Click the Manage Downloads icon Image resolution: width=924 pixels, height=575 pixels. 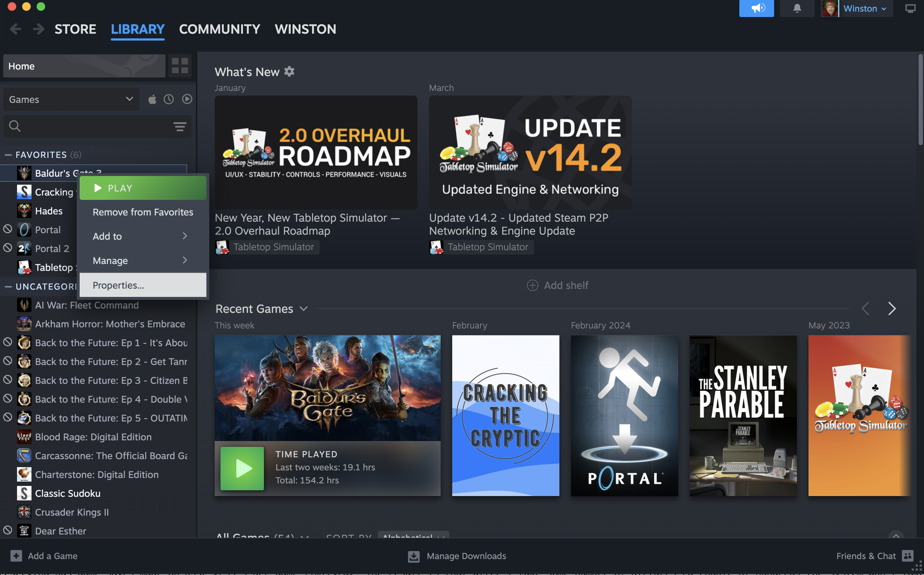point(413,556)
